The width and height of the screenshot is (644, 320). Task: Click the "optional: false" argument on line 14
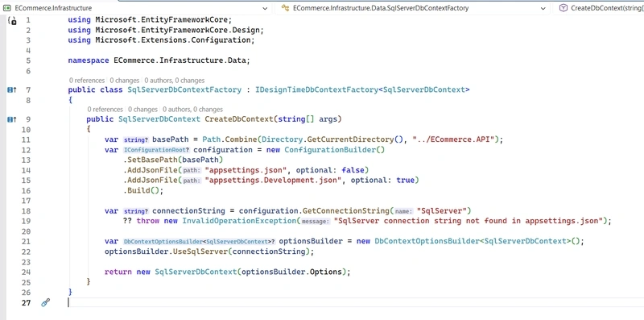[330, 170]
